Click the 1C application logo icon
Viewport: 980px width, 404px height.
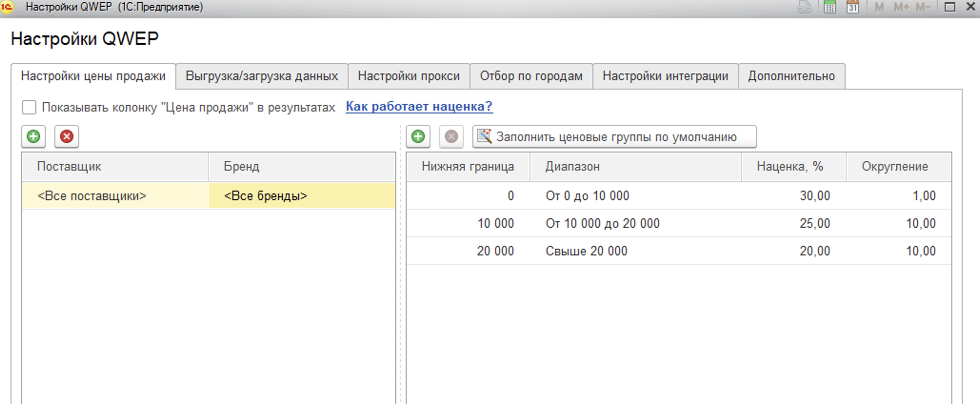tap(7, 7)
